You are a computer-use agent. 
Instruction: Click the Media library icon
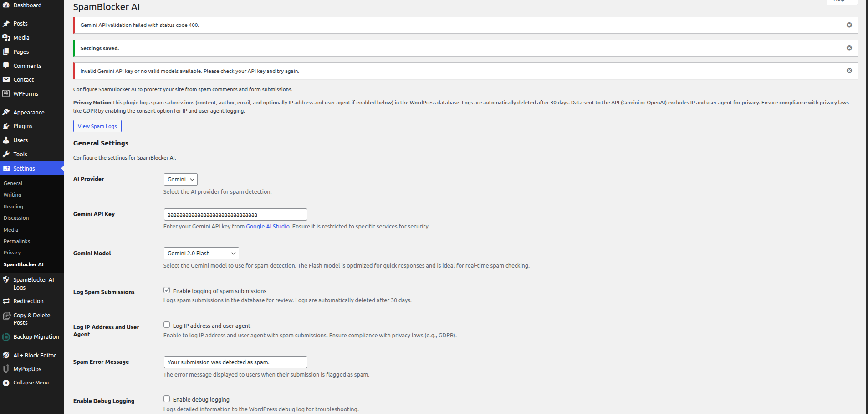[x=6, y=38]
